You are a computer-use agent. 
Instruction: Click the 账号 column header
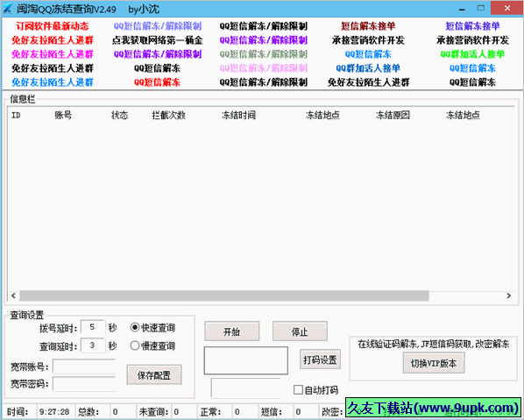pos(63,116)
